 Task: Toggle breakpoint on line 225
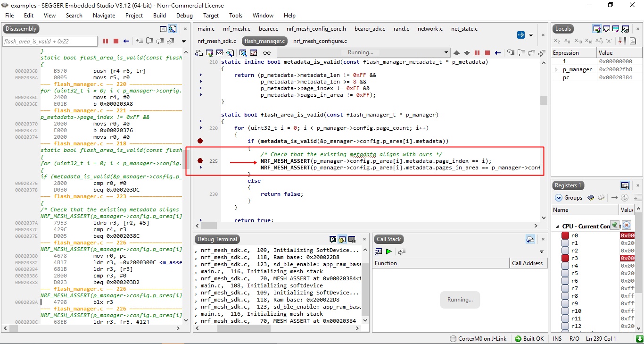pos(200,161)
